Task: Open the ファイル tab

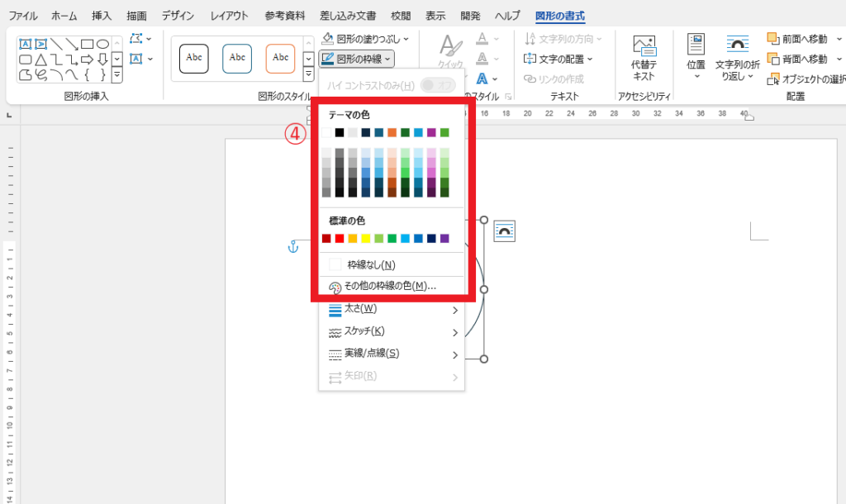Action: (x=23, y=16)
